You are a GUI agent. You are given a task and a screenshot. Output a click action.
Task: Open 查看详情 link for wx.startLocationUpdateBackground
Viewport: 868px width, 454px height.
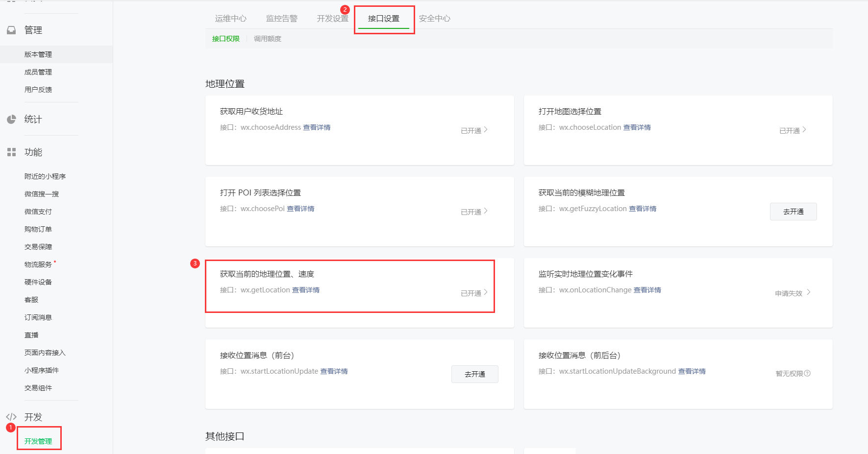tap(692, 371)
